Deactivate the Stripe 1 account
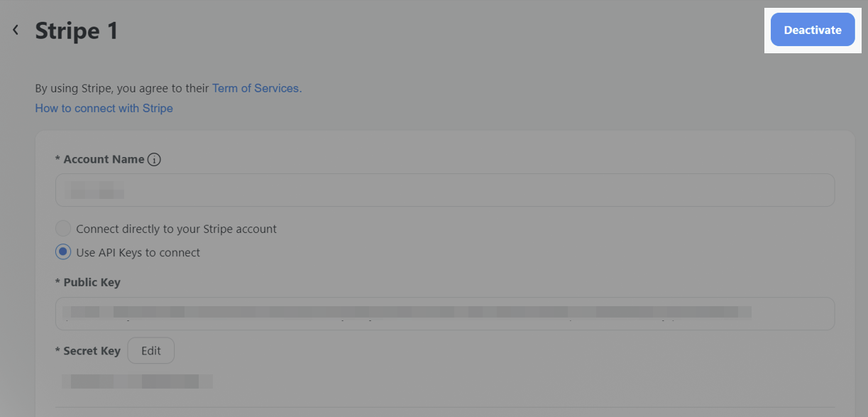 (813, 30)
